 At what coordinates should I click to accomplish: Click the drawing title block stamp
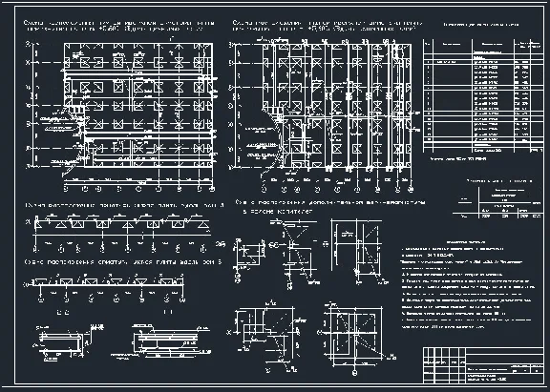coord(483,365)
